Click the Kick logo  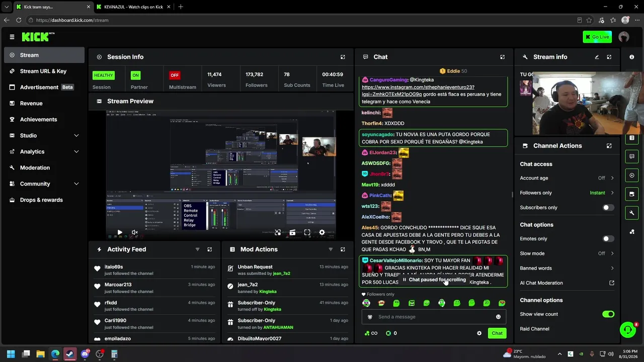[x=38, y=37]
